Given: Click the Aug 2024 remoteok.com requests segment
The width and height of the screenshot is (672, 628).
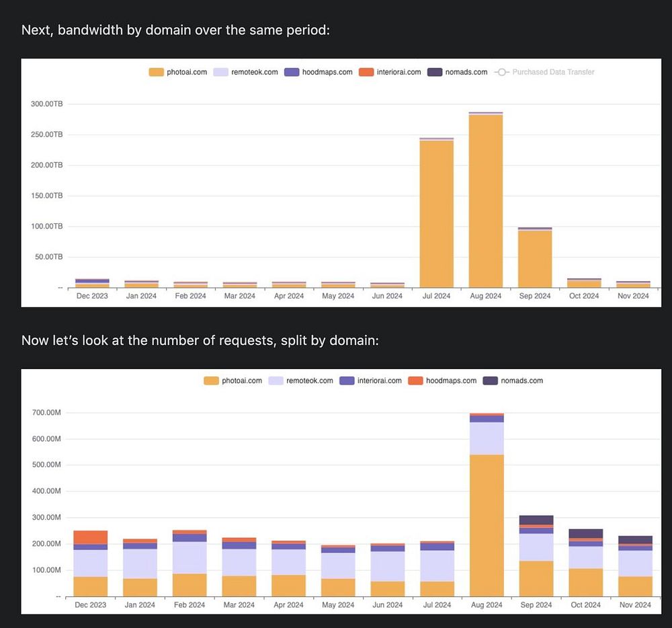Looking at the screenshot, I should pyautogui.click(x=487, y=438).
